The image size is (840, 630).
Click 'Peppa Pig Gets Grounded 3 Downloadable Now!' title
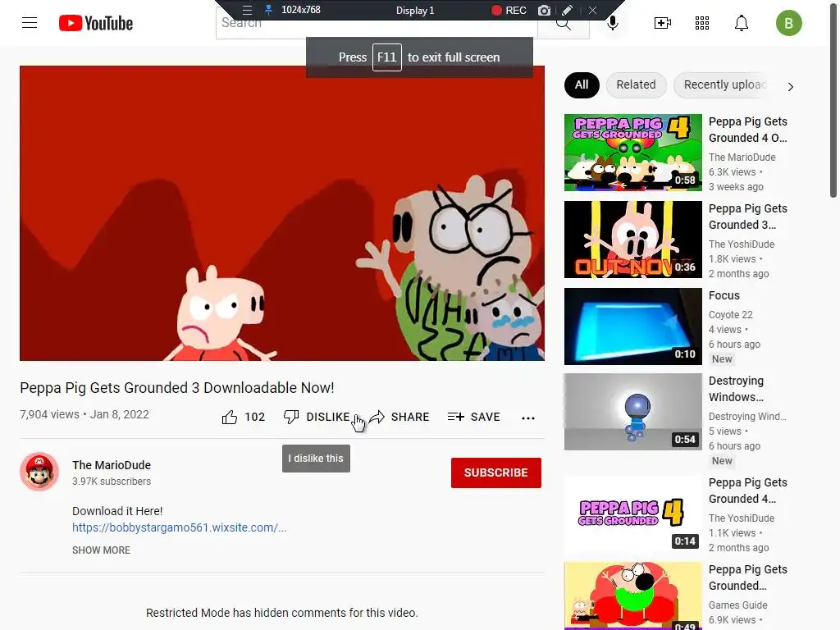[x=177, y=388]
